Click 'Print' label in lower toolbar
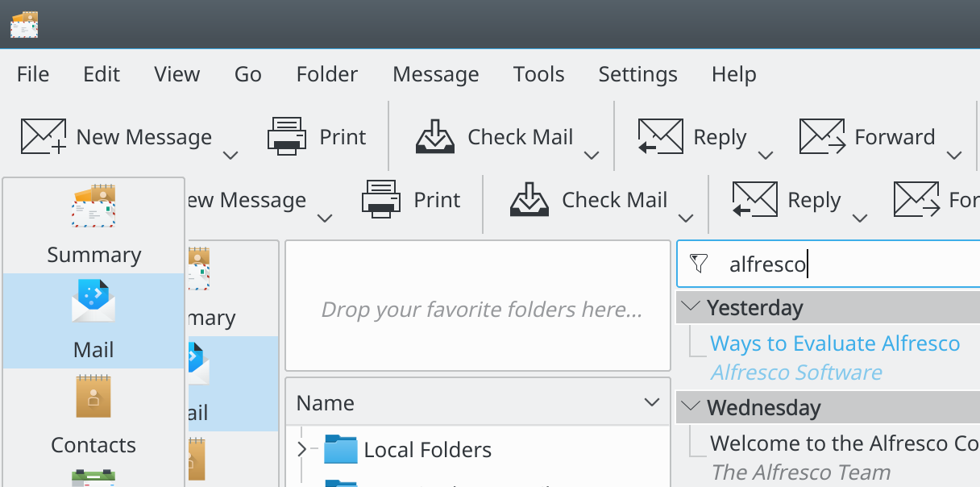Screen dimensions: 980x487 click(x=438, y=200)
